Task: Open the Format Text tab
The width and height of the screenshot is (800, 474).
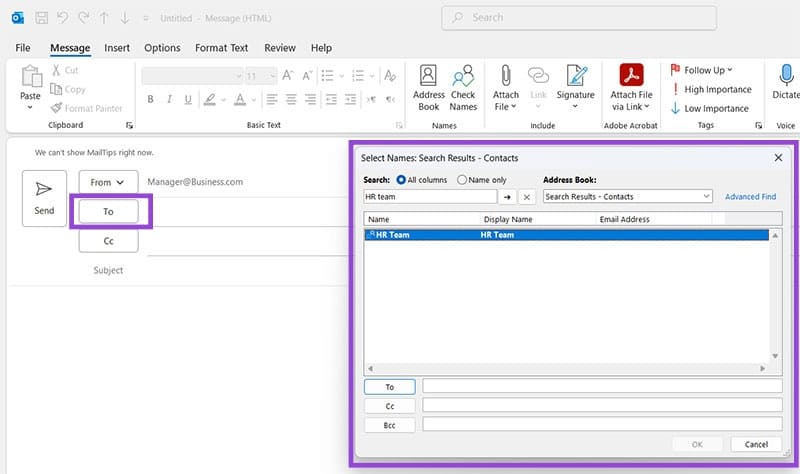Action: pyautogui.click(x=221, y=48)
